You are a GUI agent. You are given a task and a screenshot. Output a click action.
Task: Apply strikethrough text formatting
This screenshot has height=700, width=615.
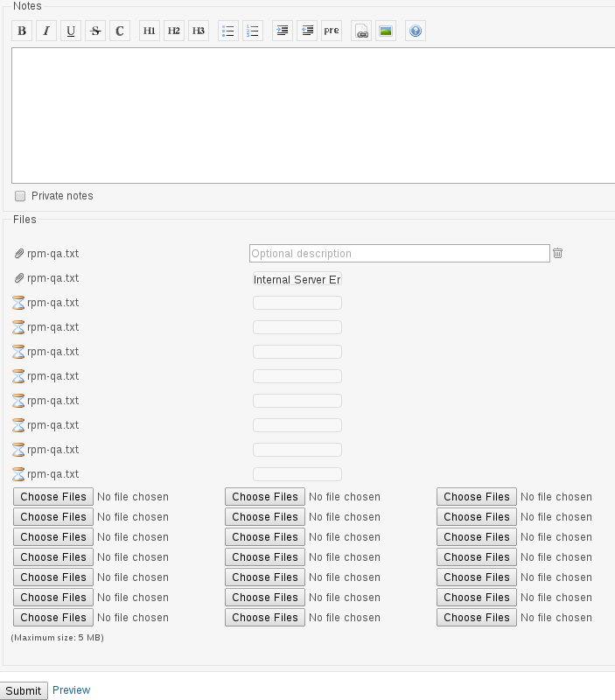coord(95,31)
